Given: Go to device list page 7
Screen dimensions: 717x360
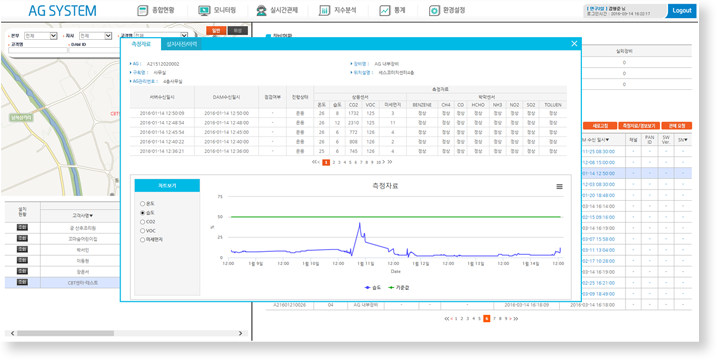Looking at the screenshot, I should [494, 319].
